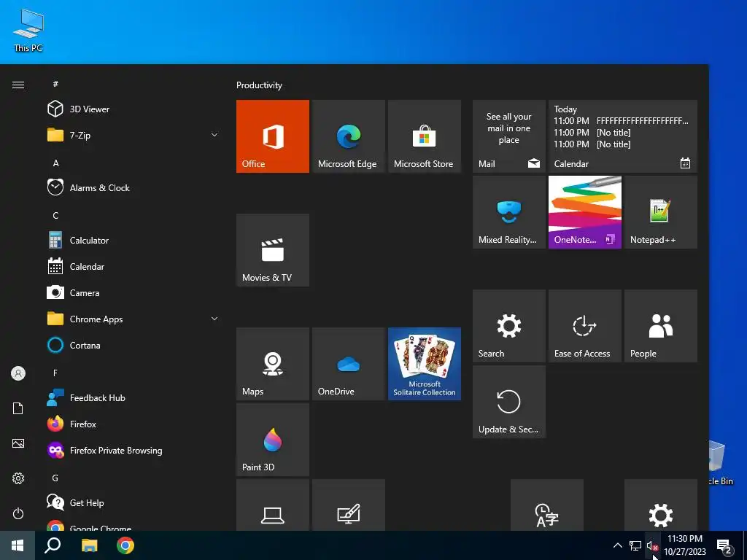Launch the Microsoft Edge tile

(x=348, y=136)
